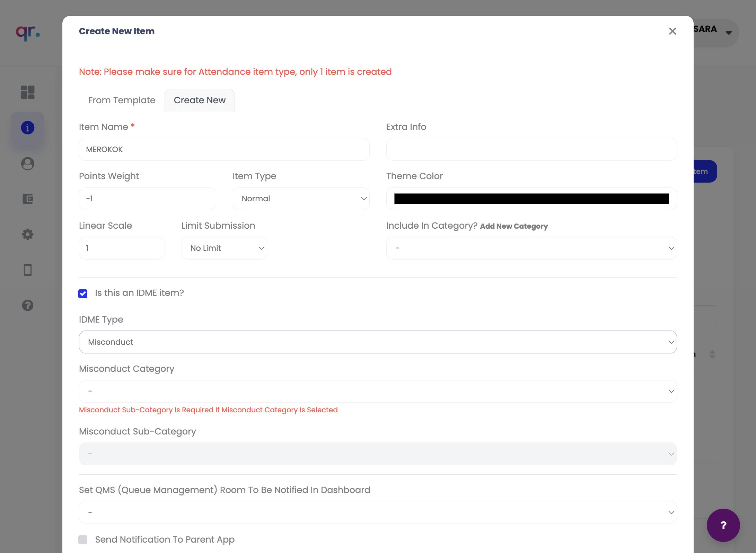Click the Linear Scale field showing 1
This screenshot has width=756, height=553.
click(x=122, y=248)
